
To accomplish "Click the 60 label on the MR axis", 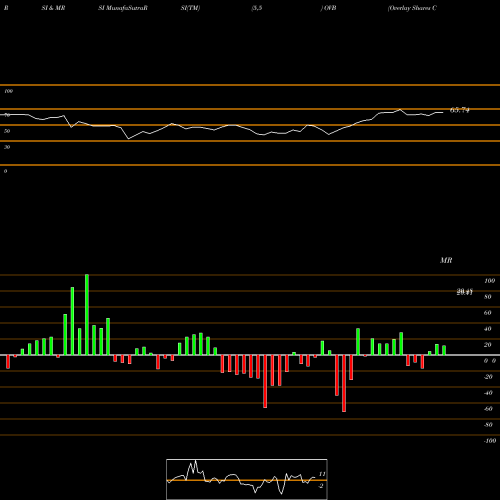I will click(x=488, y=313).
